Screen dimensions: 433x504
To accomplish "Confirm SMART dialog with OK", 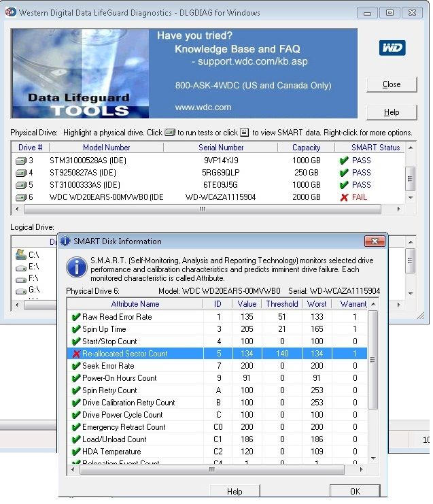I will tap(355, 491).
